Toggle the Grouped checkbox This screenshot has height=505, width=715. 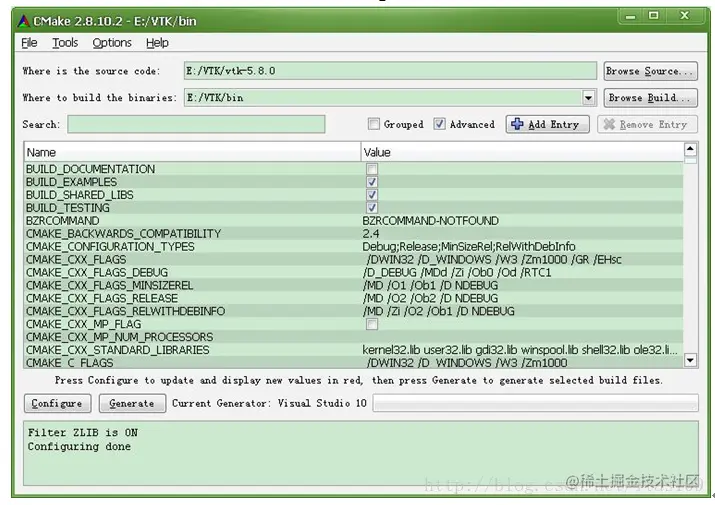pyautogui.click(x=373, y=124)
